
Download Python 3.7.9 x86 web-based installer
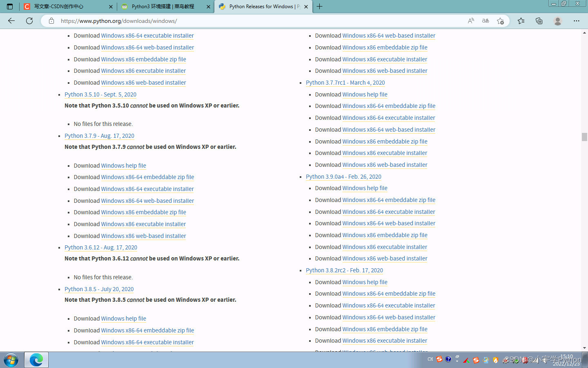(144, 236)
